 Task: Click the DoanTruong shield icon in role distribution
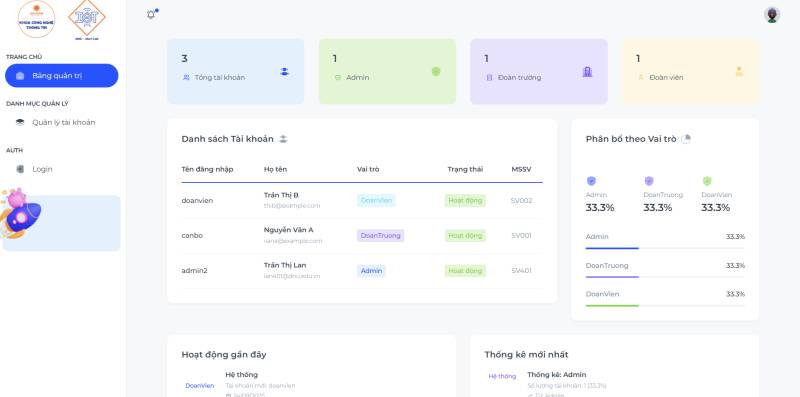tap(649, 181)
